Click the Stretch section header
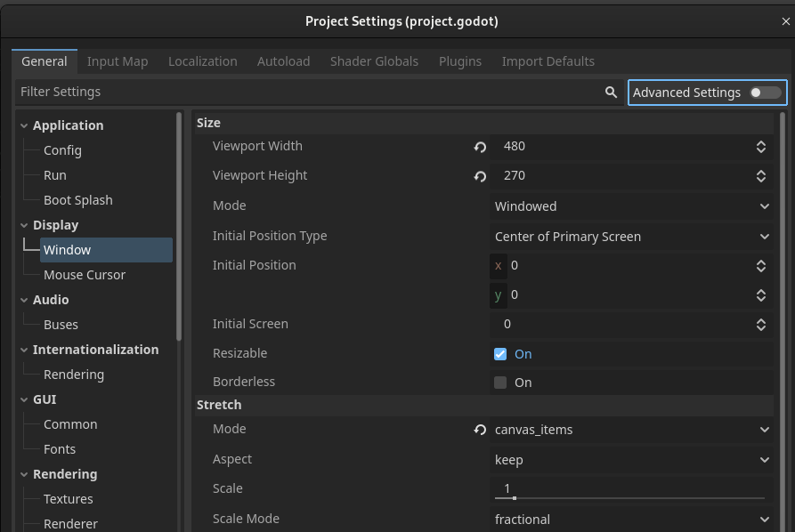 (x=484, y=406)
